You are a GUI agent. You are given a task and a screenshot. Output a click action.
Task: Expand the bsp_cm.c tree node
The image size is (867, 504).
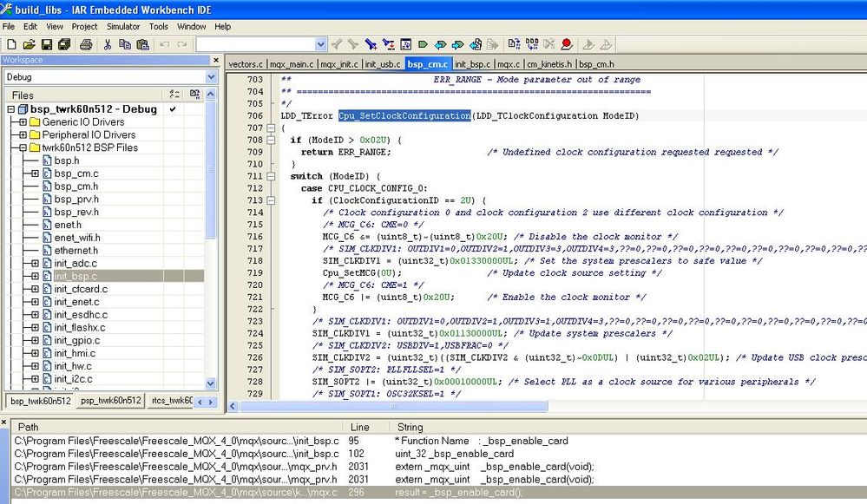pos(35,173)
